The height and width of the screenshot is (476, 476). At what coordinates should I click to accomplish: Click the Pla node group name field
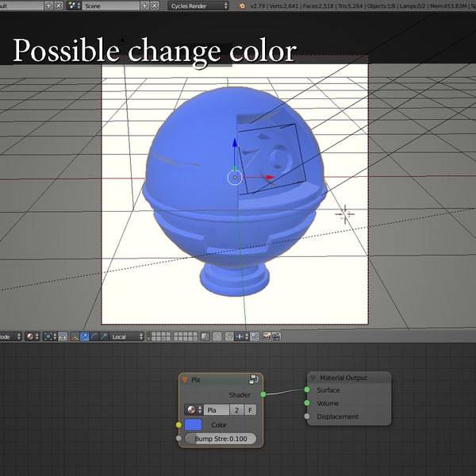point(217,410)
